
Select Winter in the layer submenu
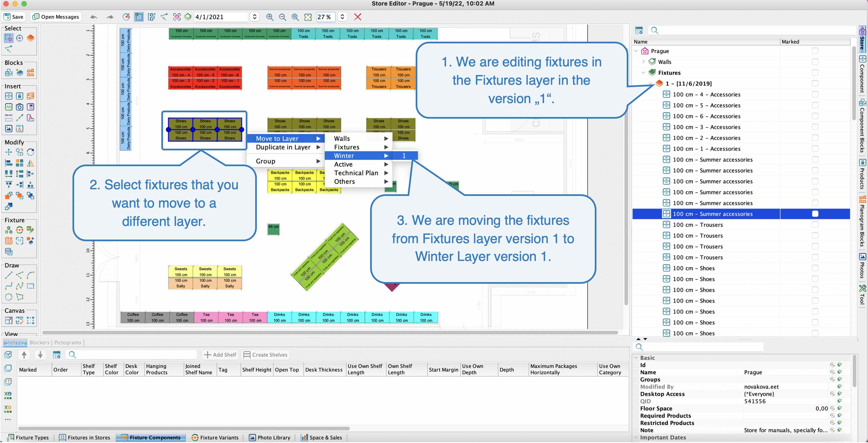tap(358, 156)
